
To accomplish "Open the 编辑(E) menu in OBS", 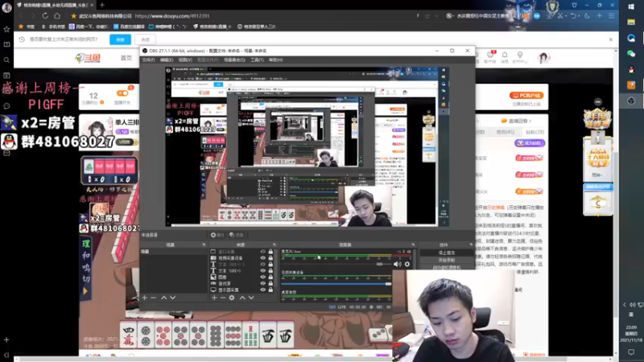I will click(x=167, y=60).
